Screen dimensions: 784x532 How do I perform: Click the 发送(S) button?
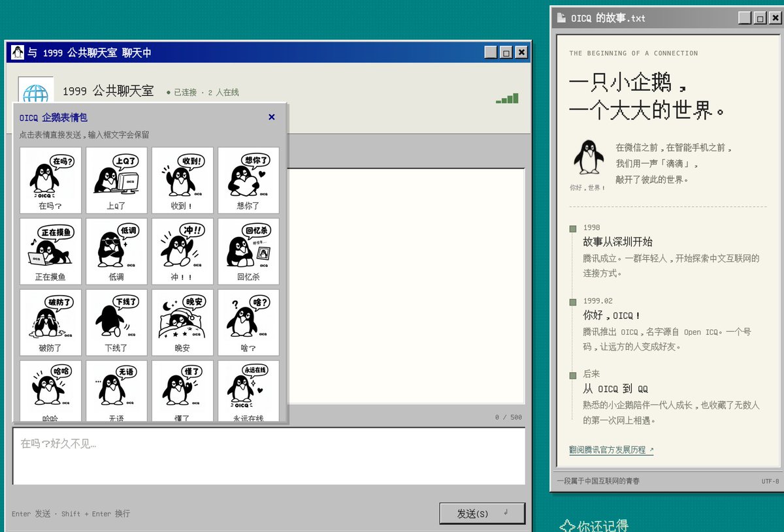point(482,514)
